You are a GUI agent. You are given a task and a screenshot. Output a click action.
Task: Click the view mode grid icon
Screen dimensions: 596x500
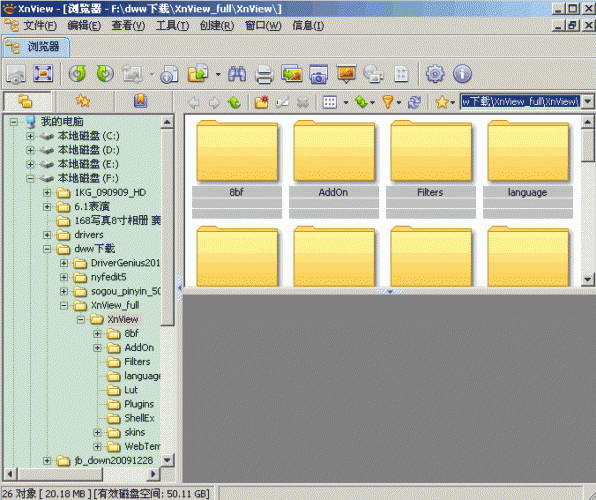pos(330,102)
